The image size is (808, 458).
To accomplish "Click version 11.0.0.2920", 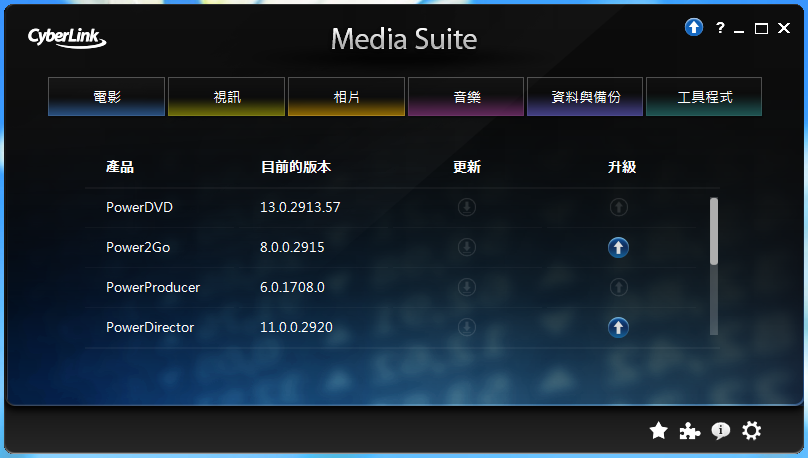I will pos(296,327).
